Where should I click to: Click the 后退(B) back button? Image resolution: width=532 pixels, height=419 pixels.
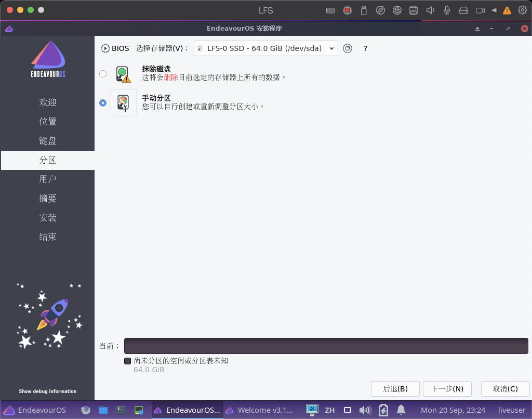tap(395, 389)
